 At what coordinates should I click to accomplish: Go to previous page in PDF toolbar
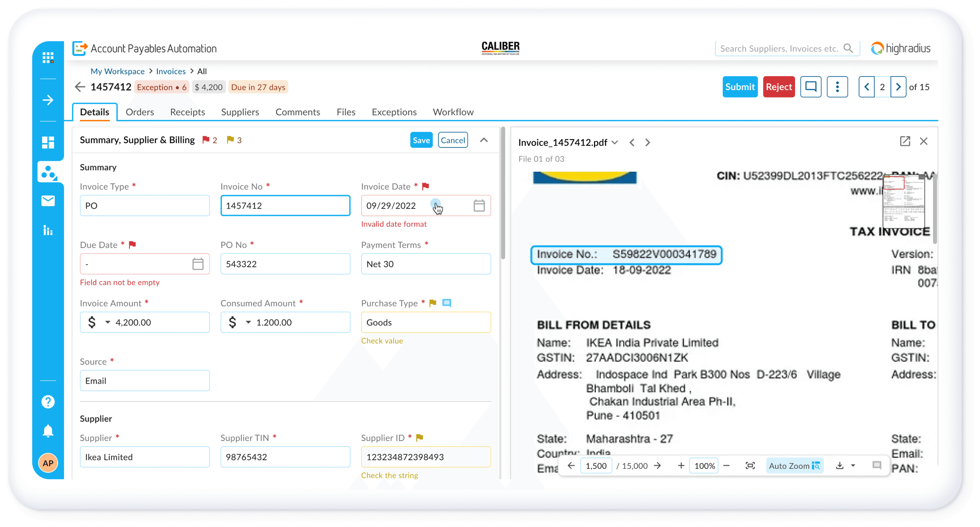[x=571, y=466]
